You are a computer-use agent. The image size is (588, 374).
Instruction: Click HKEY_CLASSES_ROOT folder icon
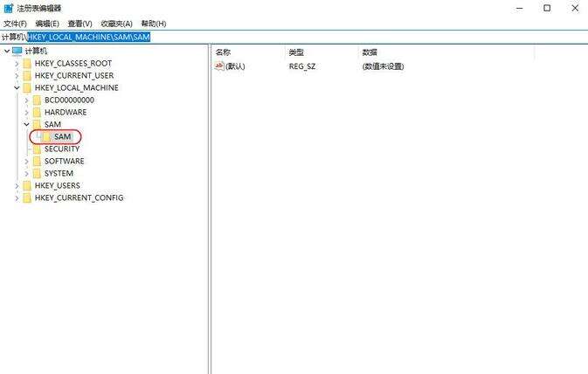pos(27,64)
